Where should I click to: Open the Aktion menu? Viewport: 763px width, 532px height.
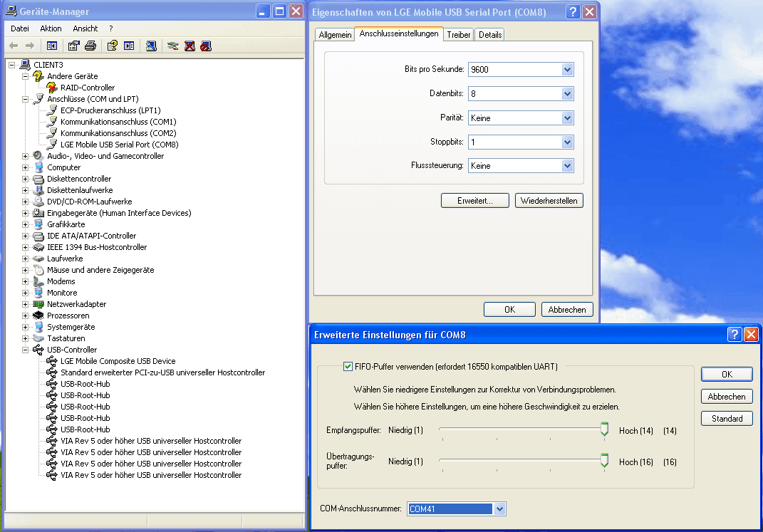[x=51, y=28]
